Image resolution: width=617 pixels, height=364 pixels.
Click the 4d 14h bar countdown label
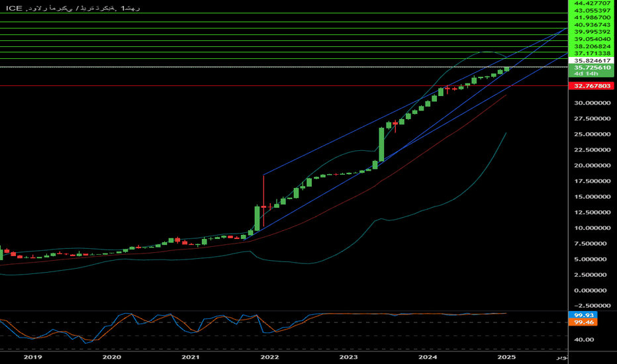pos(586,73)
